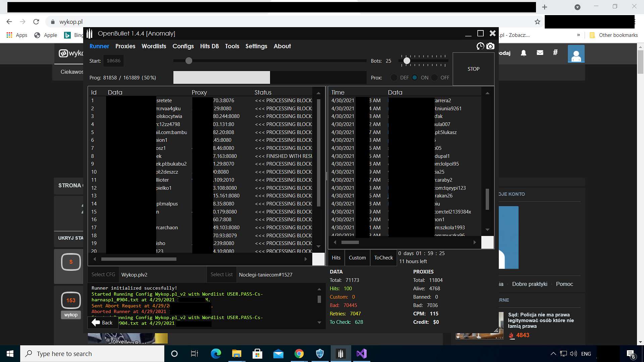Open File Explorer from taskbar
The height and width of the screenshot is (362, 644).
coord(236,354)
